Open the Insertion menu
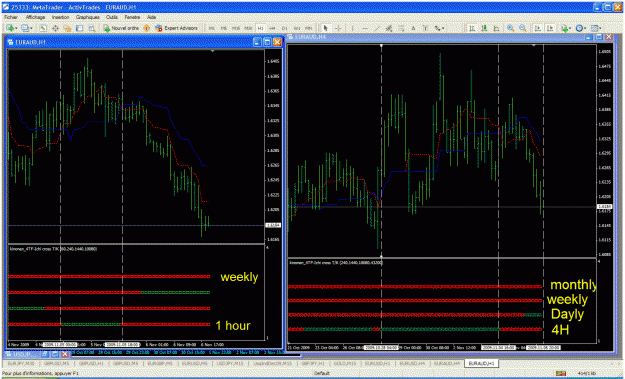This screenshot has width=625, height=379. 61,17
